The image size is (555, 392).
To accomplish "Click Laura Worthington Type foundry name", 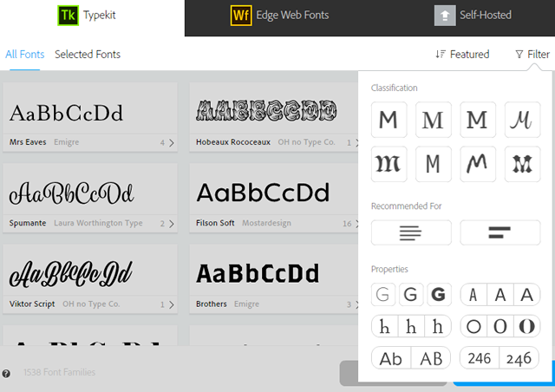I will (x=98, y=223).
